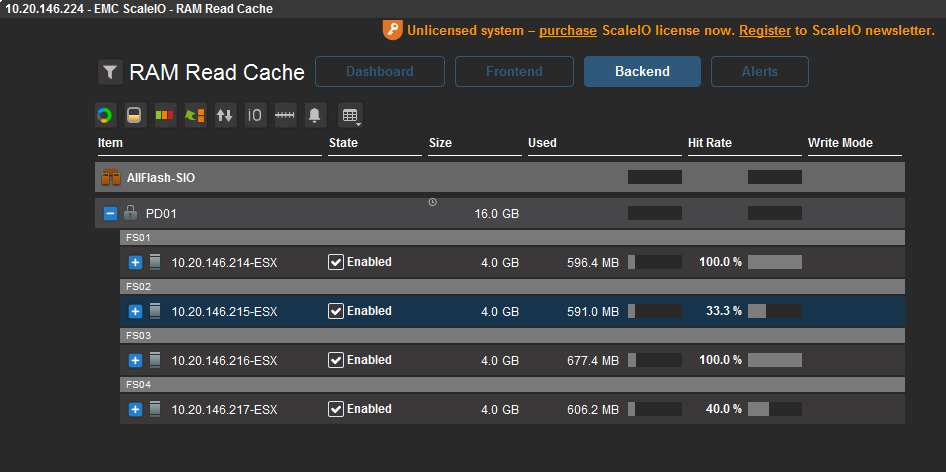Image resolution: width=946 pixels, height=472 pixels.
Task: Open the ruler-style limits view icon
Action: [x=285, y=115]
